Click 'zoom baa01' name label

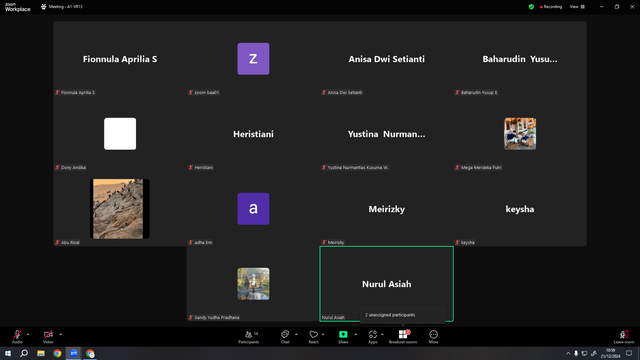(x=207, y=93)
